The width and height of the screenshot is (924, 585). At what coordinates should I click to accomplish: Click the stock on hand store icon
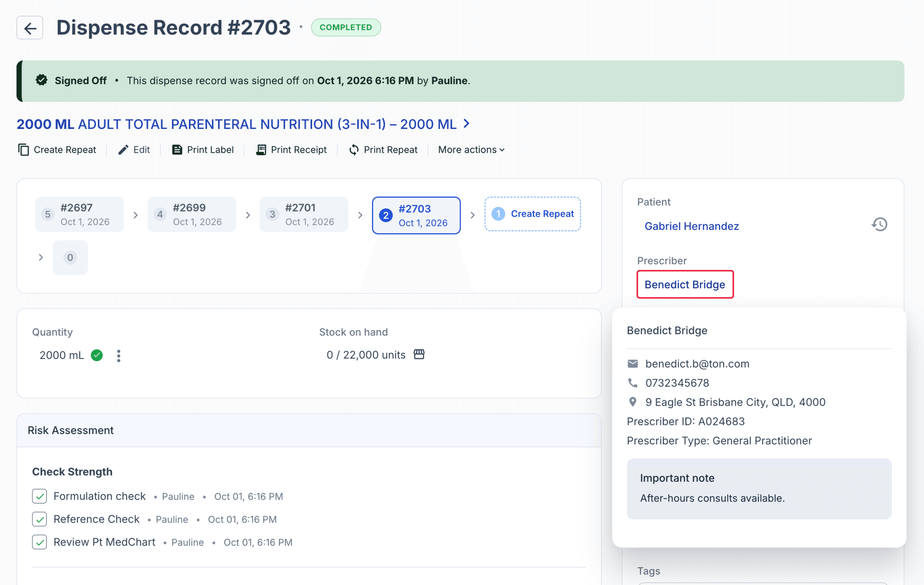click(419, 354)
